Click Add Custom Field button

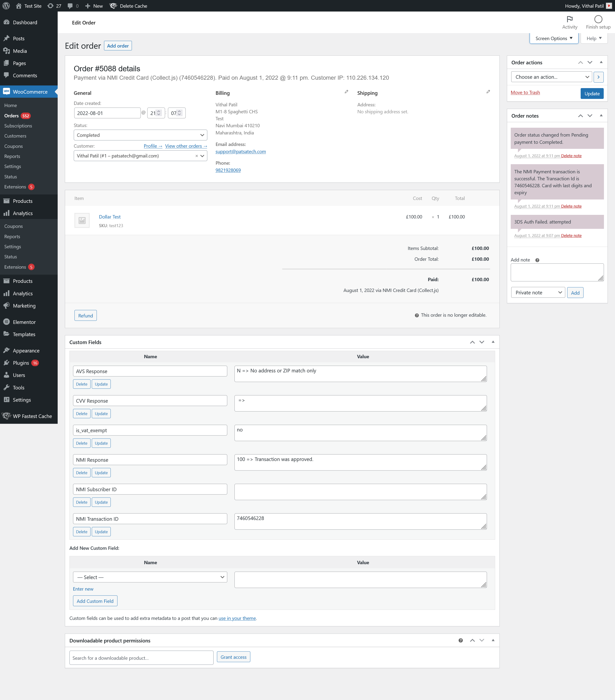pos(95,601)
